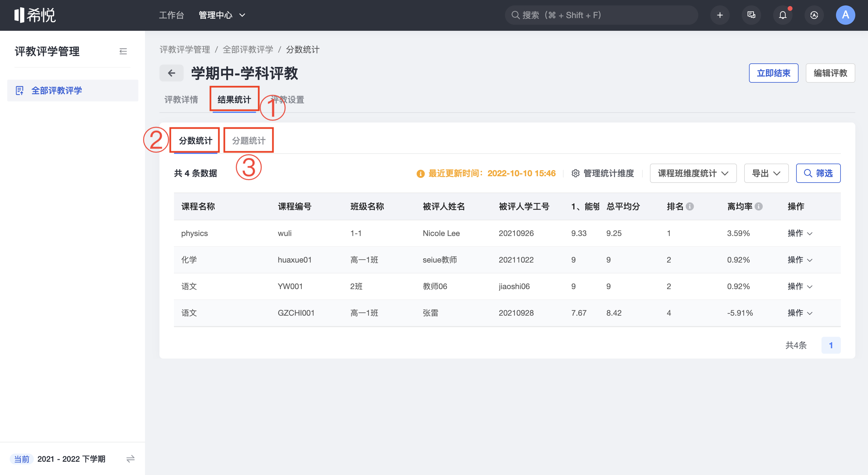Click the 希悦 logo
The width and height of the screenshot is (868, 475).
click(x=35, y=15)
